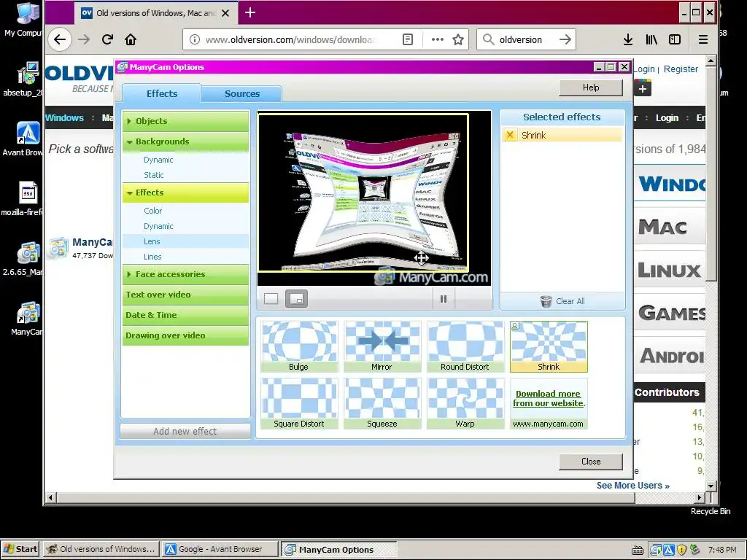Apply the Bulge lens effect
This screenshot has height=560, width=747.
click(x=299, y=346)
